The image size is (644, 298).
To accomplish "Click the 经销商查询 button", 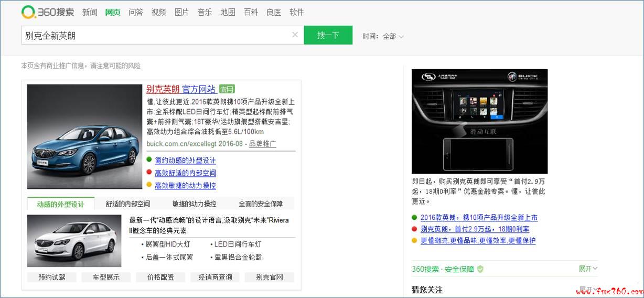I will coord(215,277).
